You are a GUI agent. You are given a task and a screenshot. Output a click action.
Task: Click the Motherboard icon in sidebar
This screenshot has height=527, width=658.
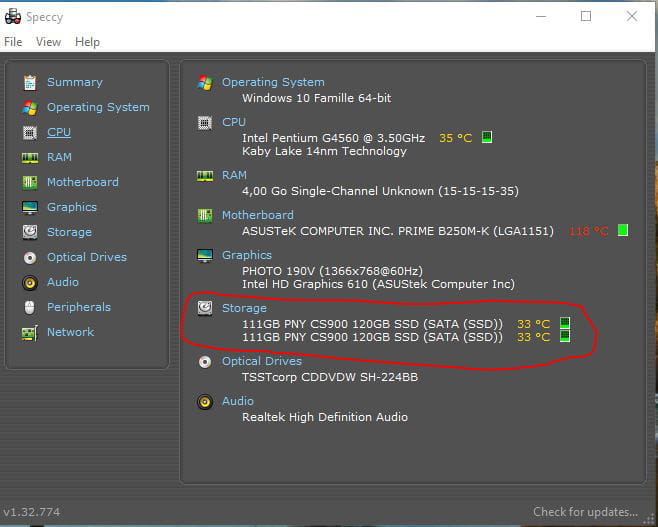pyautogui.click(x=30, y=183)
